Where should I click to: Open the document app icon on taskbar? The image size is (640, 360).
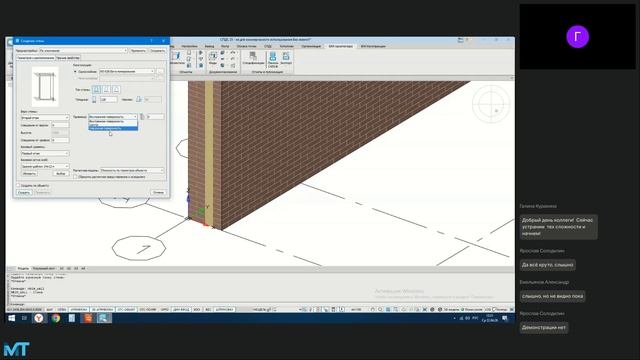[x=72, y=318]
